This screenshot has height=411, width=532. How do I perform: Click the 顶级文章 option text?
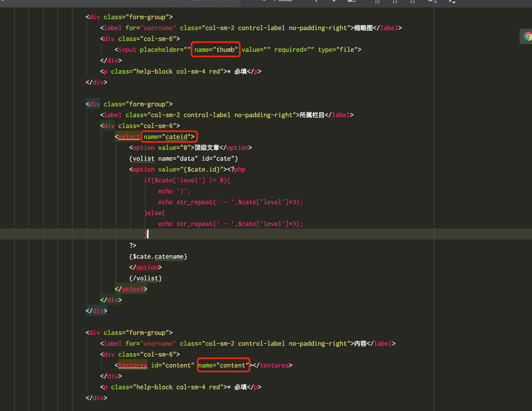[x=207, y=147]
